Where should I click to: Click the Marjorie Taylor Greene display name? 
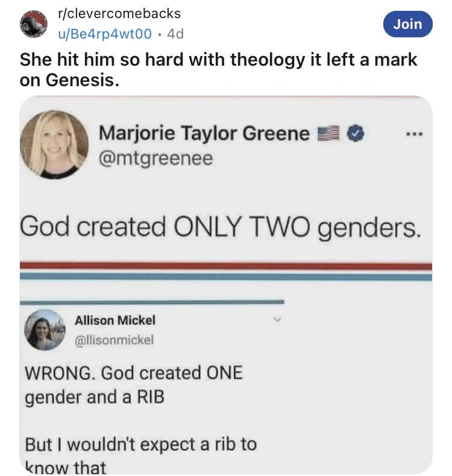click(x=204, y=133)
